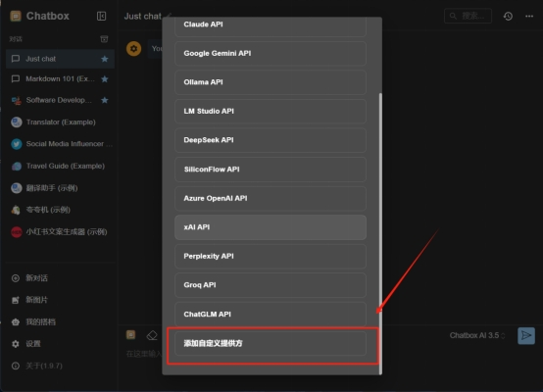Select Ollama API in the dropdown list

pyautogui.click(x=271, y=82)
